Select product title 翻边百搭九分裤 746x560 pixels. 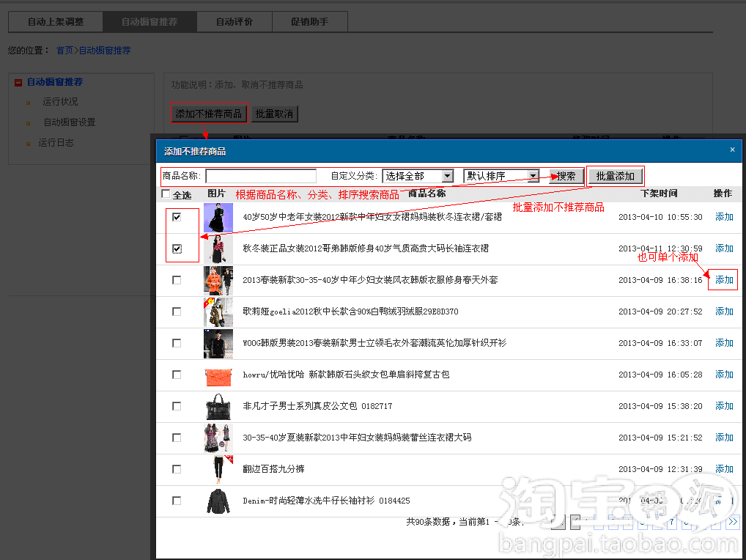click(273, 469)
